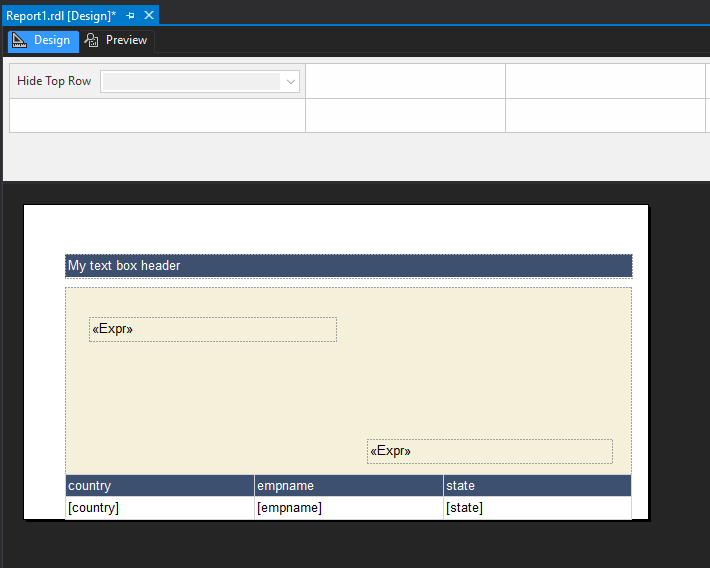Click the Design ruler icon

pos(19,40)
